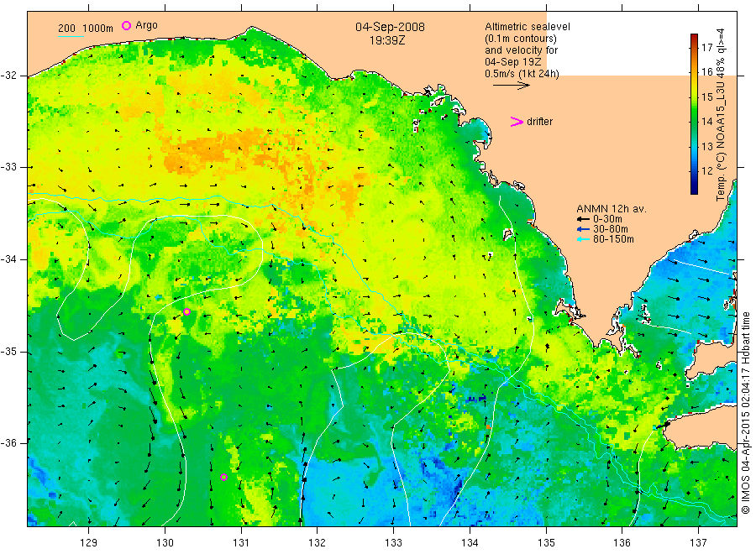Viewport: 756px width, 554px height.
Task: Click latitude axis label -35
Action: pyautogui.click(x=8, y=352)
